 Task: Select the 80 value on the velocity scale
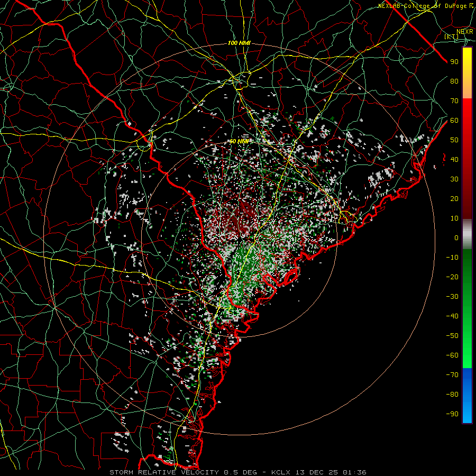tap(454, 81)
